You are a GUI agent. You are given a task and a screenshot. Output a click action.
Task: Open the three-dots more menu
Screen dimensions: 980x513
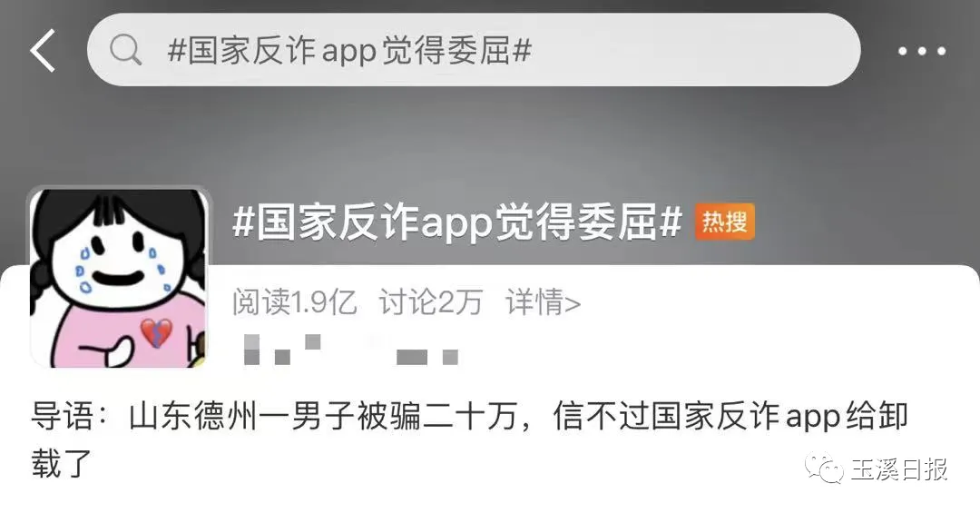pos(922,51)
